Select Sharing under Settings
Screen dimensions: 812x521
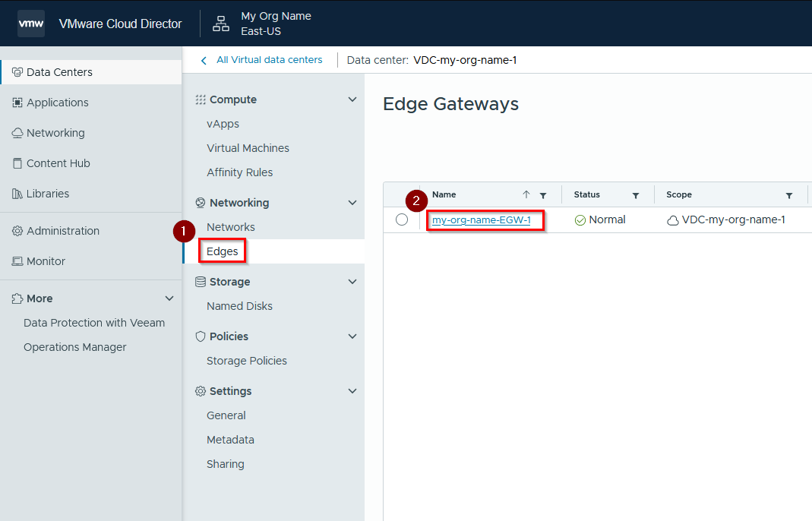coord(226,464)
